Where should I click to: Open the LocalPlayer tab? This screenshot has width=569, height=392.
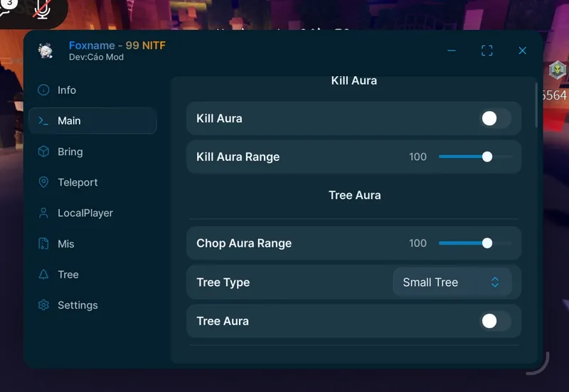[85, 213]
